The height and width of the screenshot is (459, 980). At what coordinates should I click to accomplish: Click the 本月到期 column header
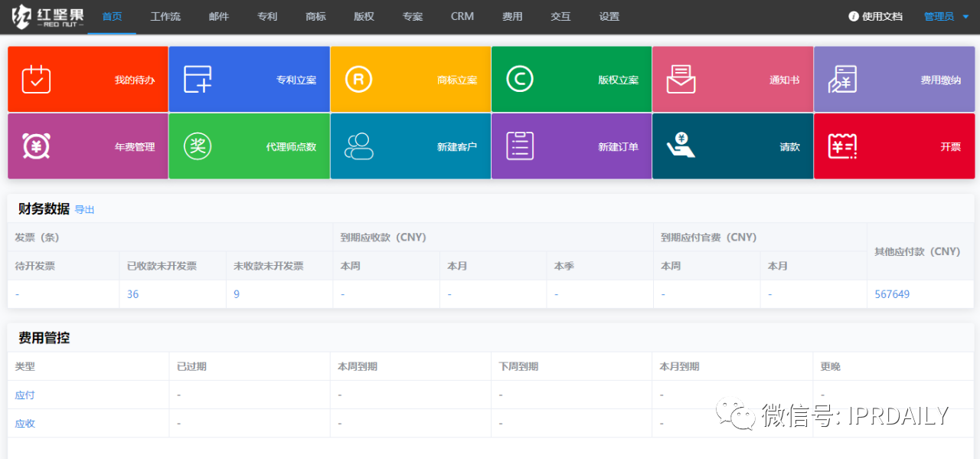679,366
